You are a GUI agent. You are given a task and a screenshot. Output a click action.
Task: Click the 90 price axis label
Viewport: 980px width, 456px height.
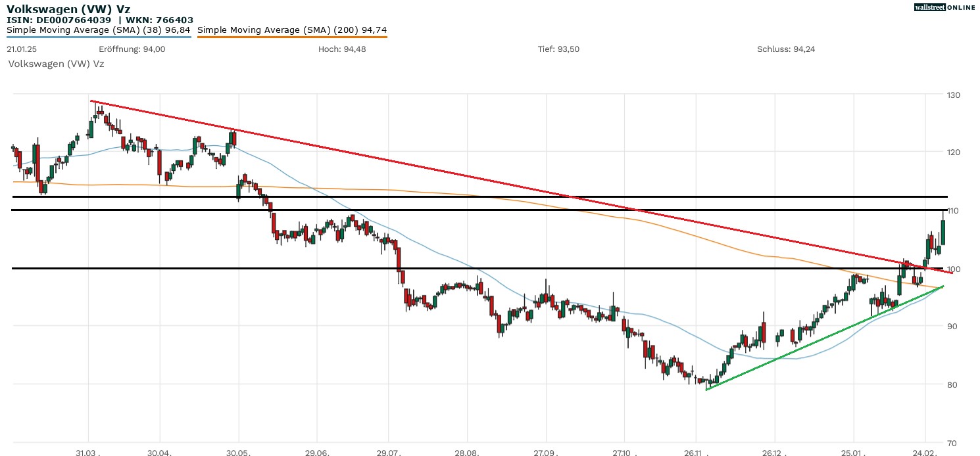click(951, 327)
